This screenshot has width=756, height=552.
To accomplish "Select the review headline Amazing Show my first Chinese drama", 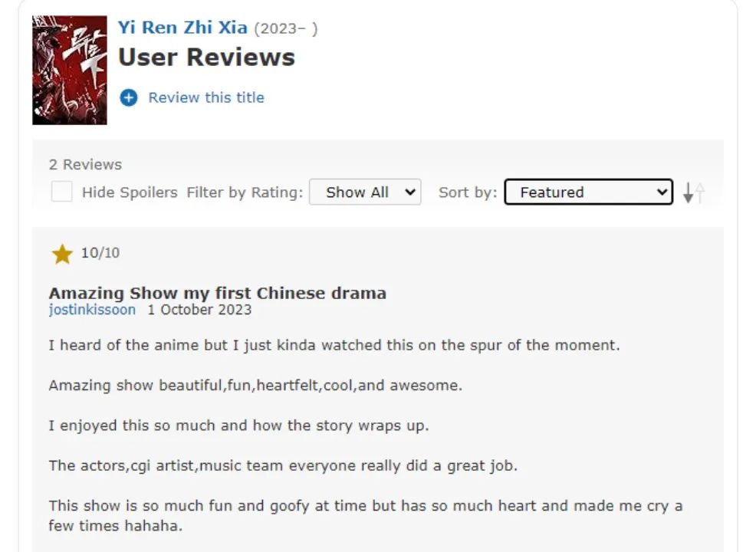I will (217, 293).
